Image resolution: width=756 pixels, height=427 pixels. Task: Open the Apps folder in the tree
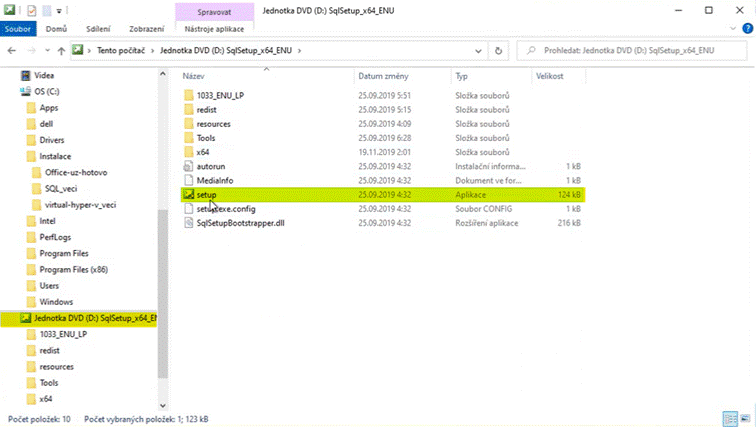coord(49,108)
